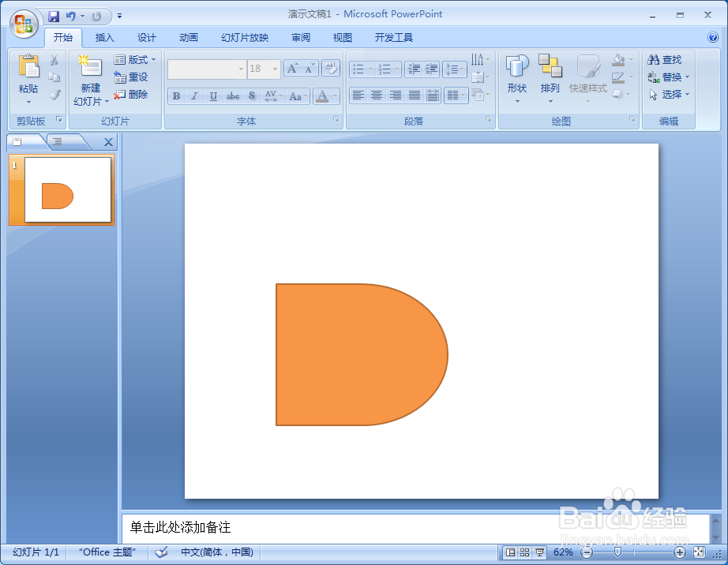The width and height of the screenshot is (728, 565).
Task: Click the Redo icon in quick access toolbar
Action: pyautogui.click(x=96, y=17)
